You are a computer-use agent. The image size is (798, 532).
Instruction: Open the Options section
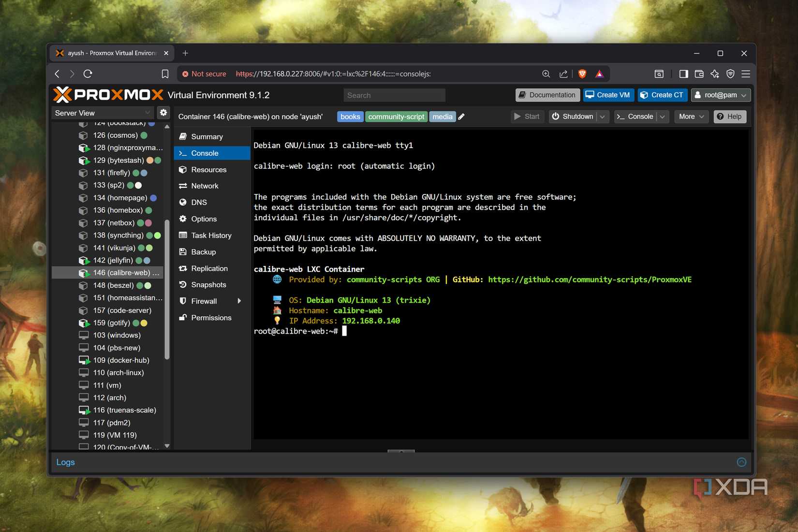[x=212, y=219]
